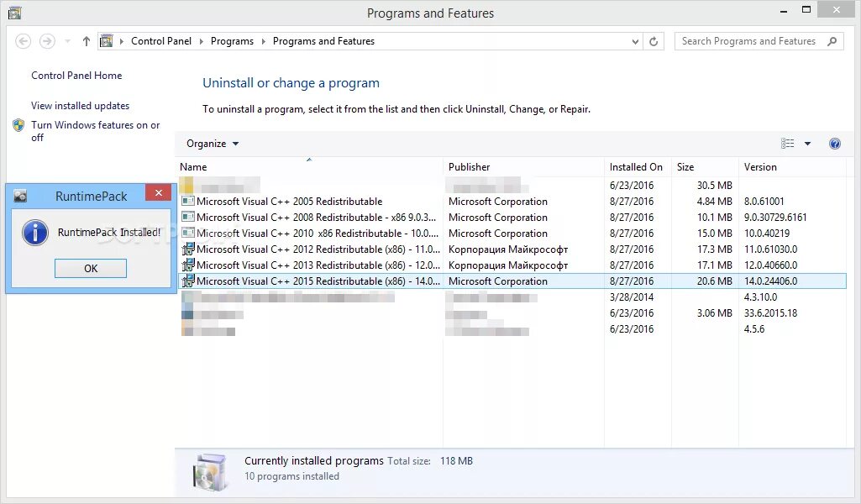861x504 pixels.
Task: Click the 20.6 MB size cell
Action: (714, 281)
